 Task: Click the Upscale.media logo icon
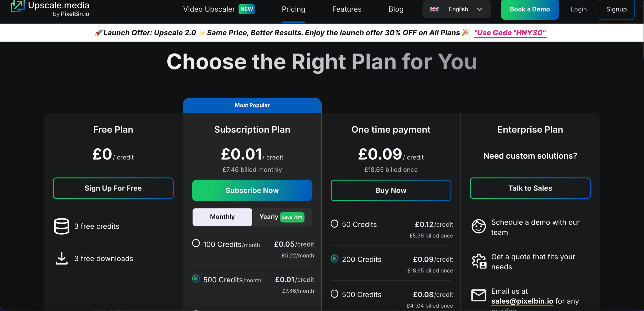(x=17, y=6)
